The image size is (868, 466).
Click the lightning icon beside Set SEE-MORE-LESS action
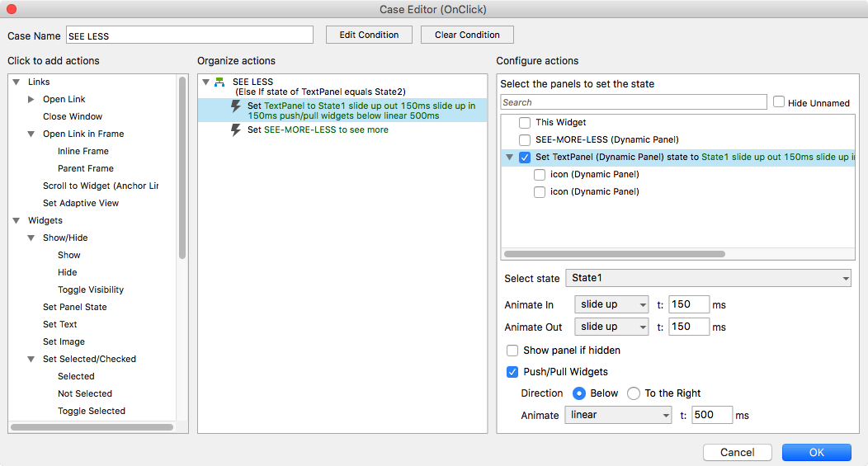pyautogui.click(x=235, y=129)
